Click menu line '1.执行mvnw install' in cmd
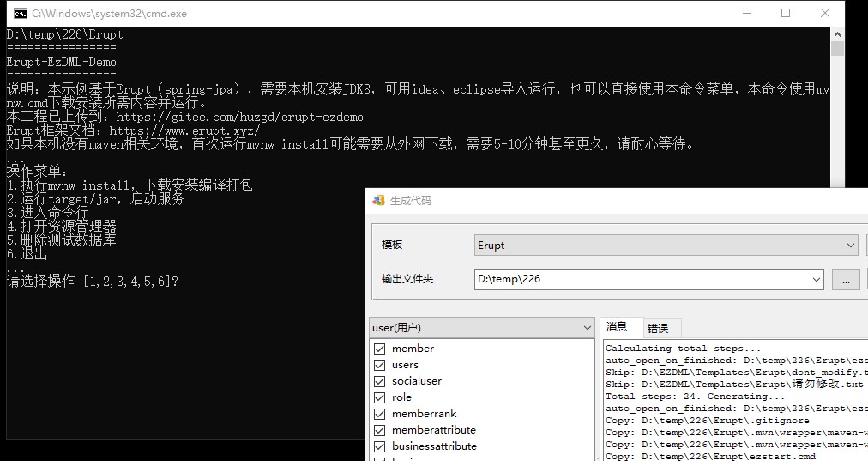This screenshot has width=868, height=461. [130, 185]
